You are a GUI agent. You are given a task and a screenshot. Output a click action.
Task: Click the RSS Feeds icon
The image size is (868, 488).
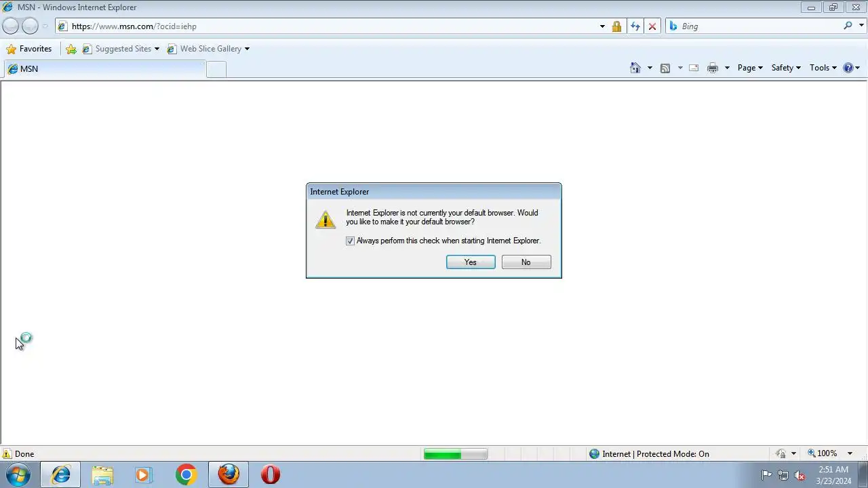665,68
